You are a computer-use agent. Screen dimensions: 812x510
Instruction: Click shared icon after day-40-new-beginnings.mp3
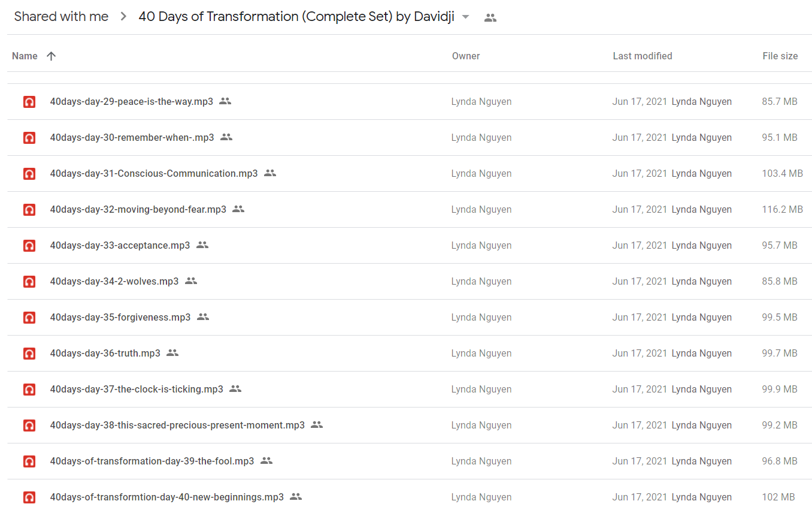pyautogui.click(x=296, y=497)
